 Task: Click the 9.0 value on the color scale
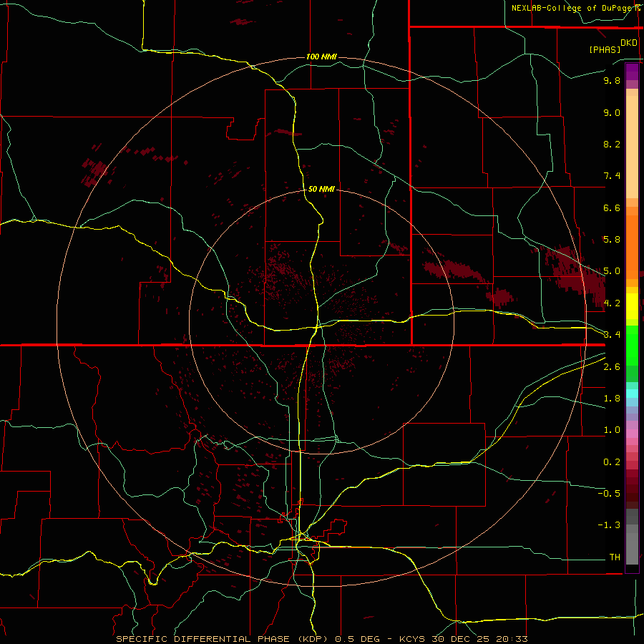pyautogui.click(x=612, y=112)
